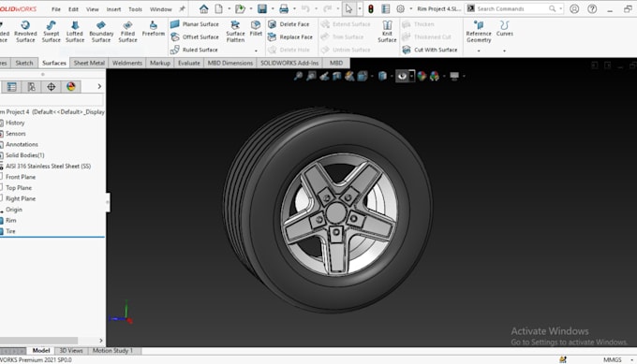Pin the menu bar with pushpin
637x364 pixels.
pyautogui.click(x=182, y=8)
